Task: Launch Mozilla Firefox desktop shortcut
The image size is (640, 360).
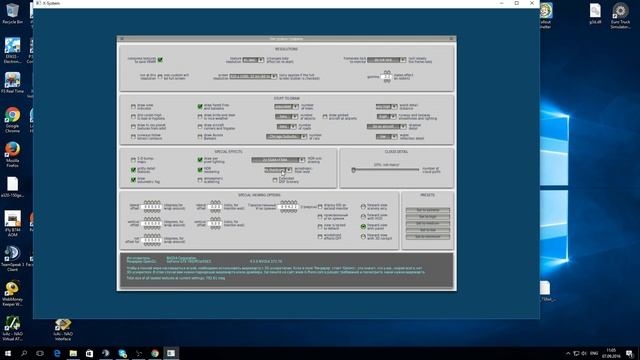Action: [12, 154]
